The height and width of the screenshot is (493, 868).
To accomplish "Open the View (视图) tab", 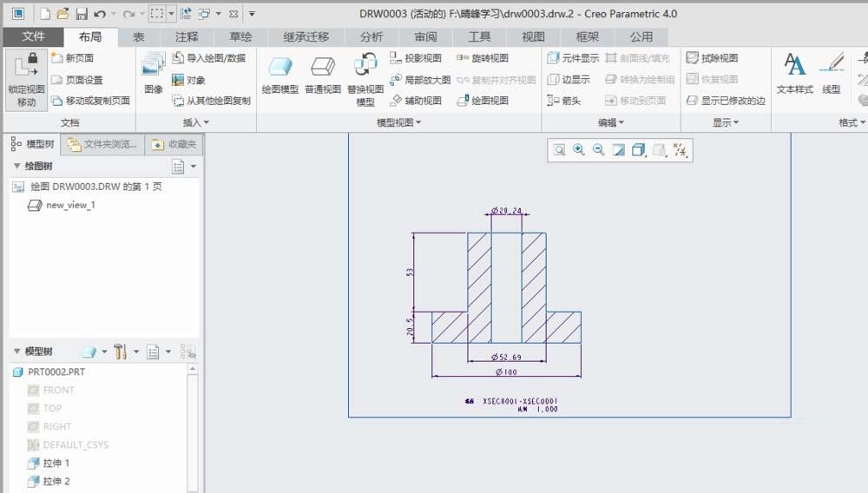I will click(x=533, y=37).
